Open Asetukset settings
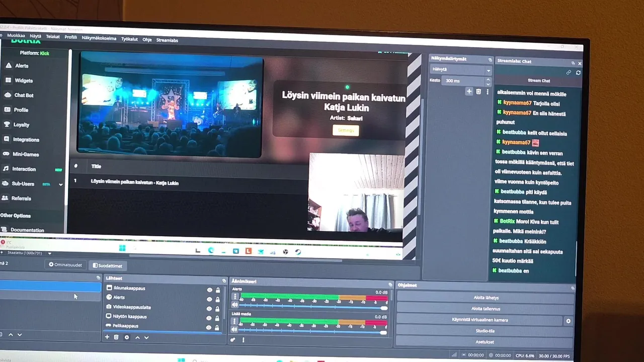This screenshot has width=644, height=362. (485, 342)
